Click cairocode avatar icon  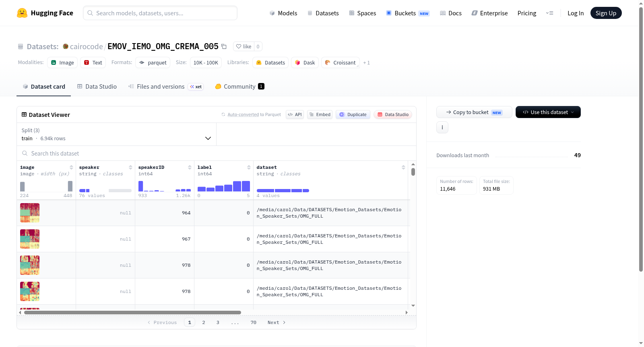(x=66, y=46)
